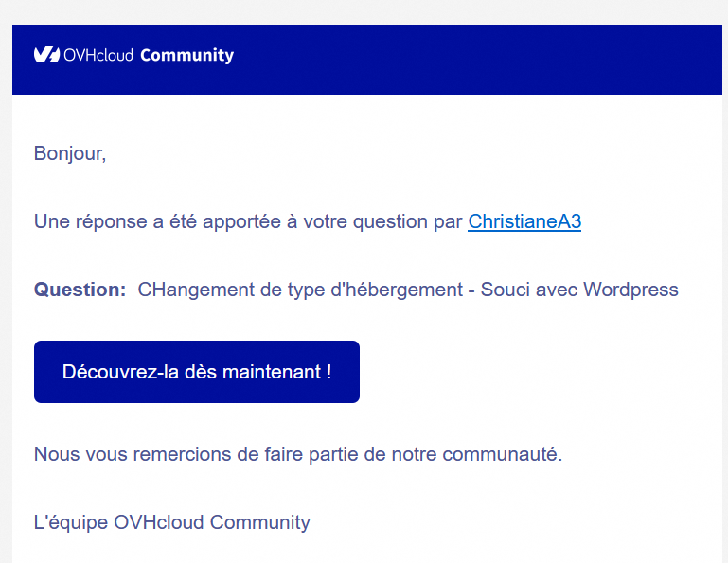Click the OVHcloud logo icon in header
728x563 pixels.
coord(46,55)
